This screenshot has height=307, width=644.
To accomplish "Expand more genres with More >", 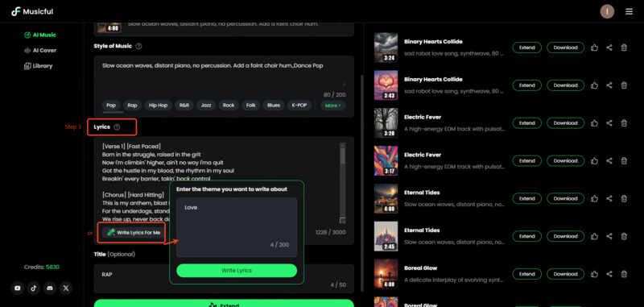I will tap(333, 106).
